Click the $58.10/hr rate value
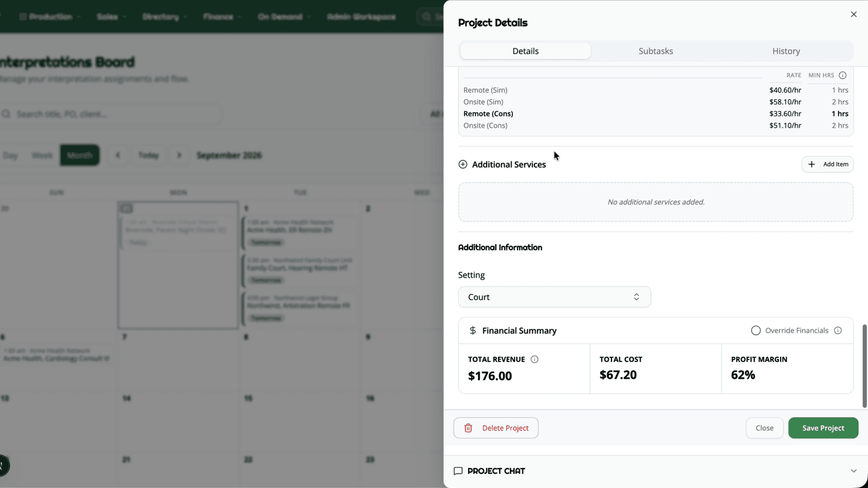The height and width of the screenshot is (488, 868). click(x=785, y=102)
